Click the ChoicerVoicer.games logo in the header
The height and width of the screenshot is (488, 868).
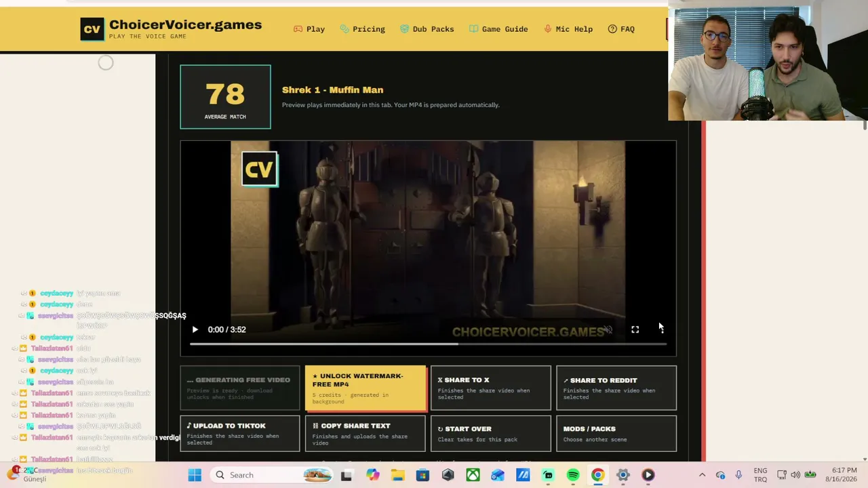[x=171, y=28]
